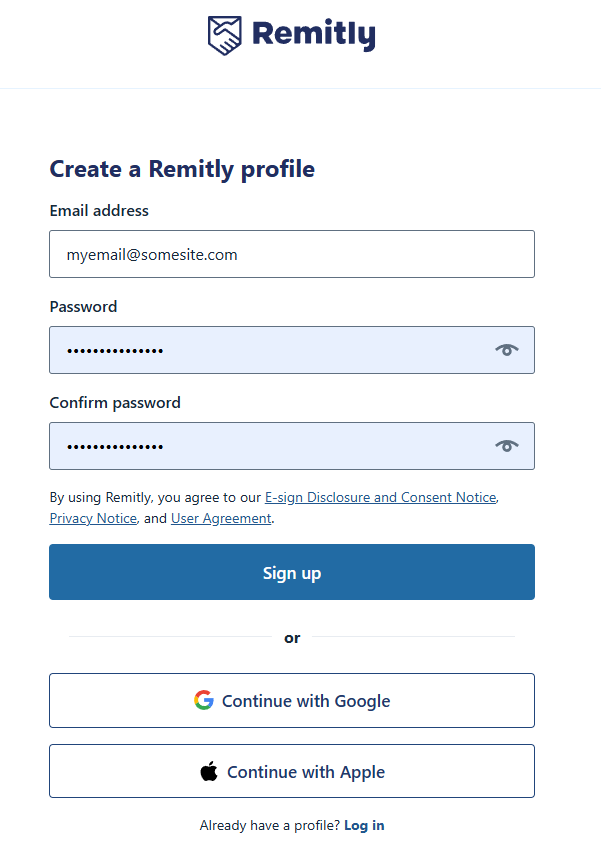Click the Apple logo icon
Viewport: 601px width, 852px height.
tap(209, 770)
